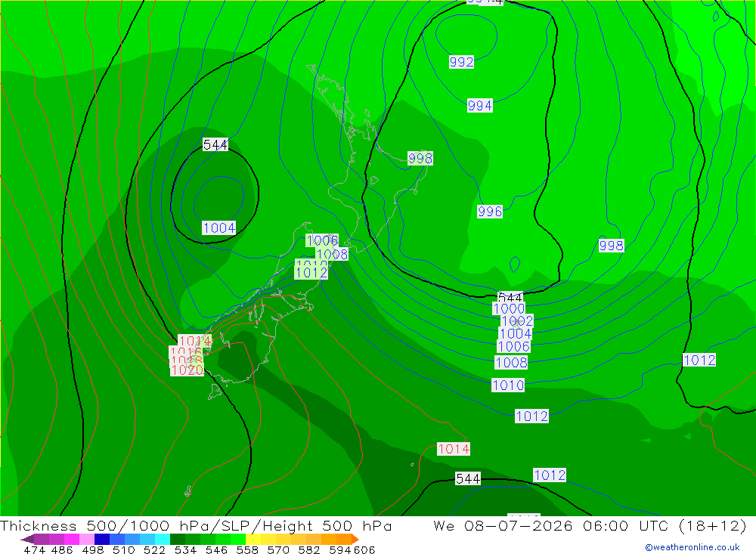Select the blue 1010 isobar label

[x=508, y=385]
